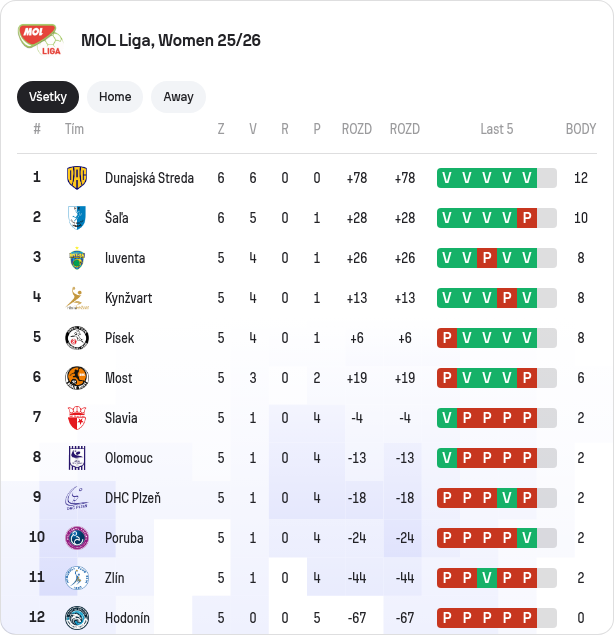
Task: Click the MOL Liga logo
Action: pyautogui.click(x=40, y=39)
